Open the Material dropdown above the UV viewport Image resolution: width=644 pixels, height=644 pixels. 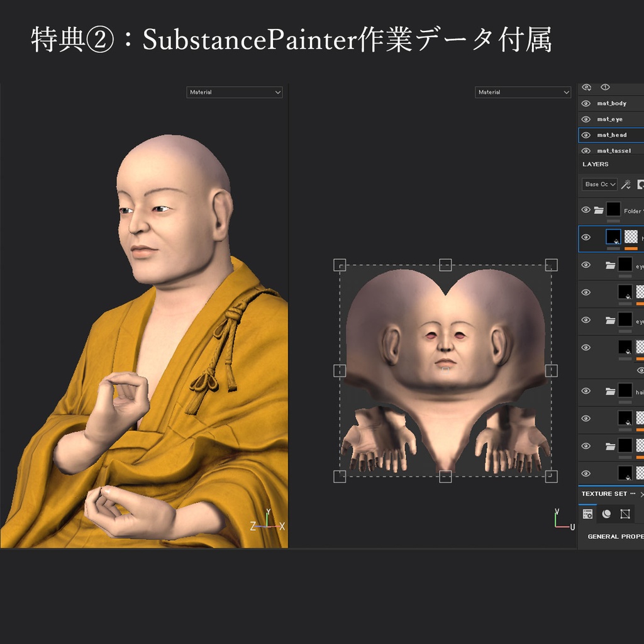[522, 92]
